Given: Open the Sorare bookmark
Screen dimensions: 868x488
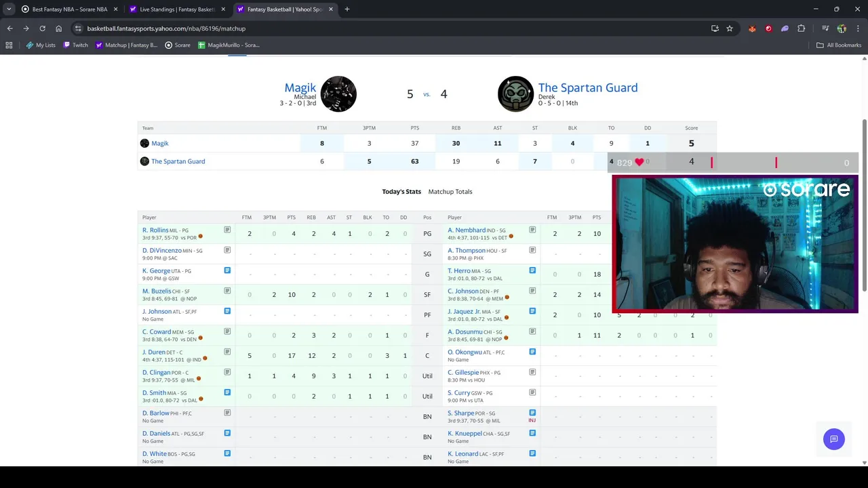Looking at the screenshot, I should [178, 45].
